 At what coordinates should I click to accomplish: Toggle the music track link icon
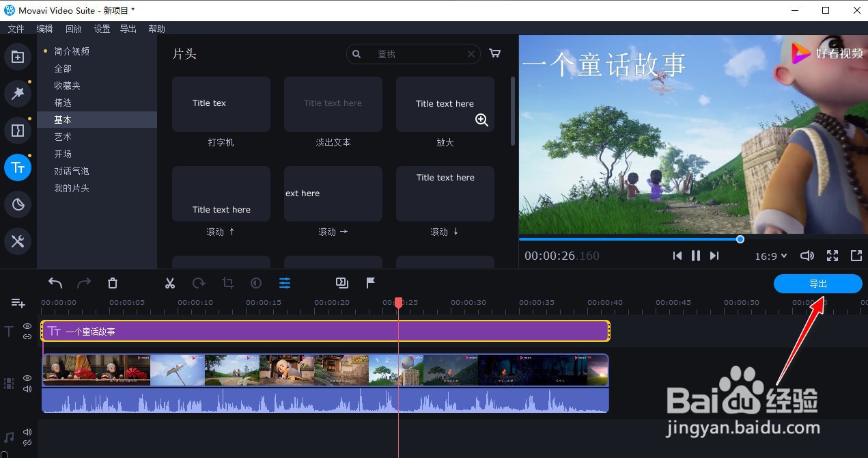tap(27, 443)
